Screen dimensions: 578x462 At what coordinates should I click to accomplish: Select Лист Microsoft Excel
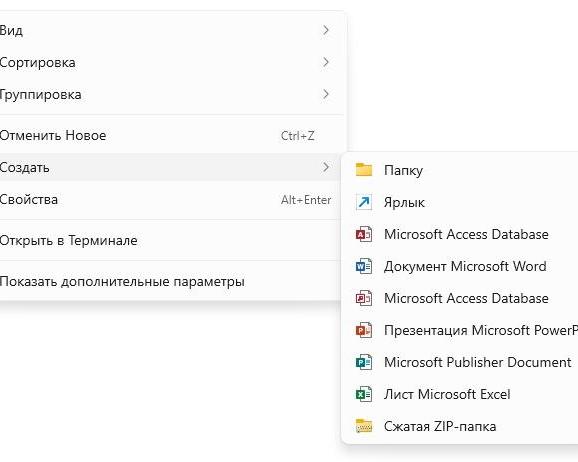point(461,394)
